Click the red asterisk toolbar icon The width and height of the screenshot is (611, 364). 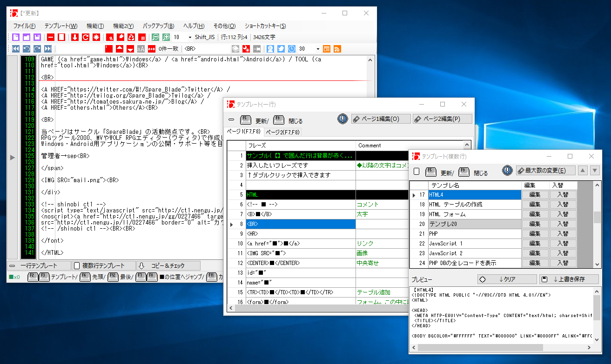click(x=96, y=37)
